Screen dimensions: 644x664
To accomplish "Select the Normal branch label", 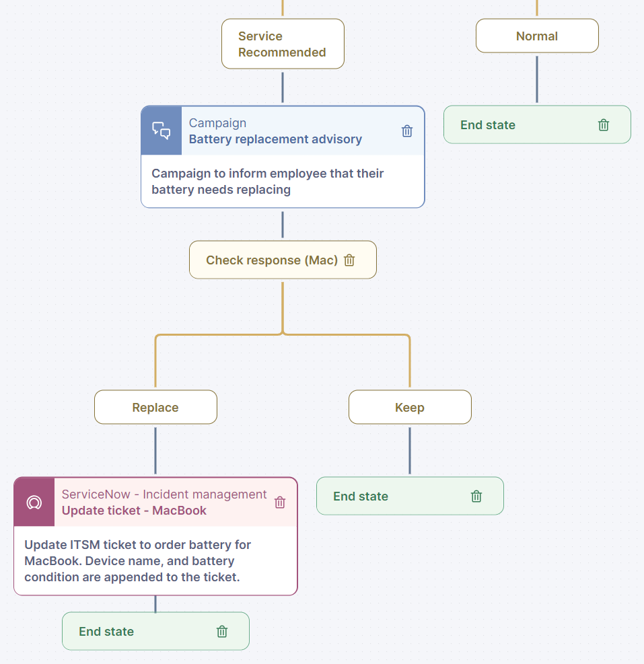I will 537,36.
